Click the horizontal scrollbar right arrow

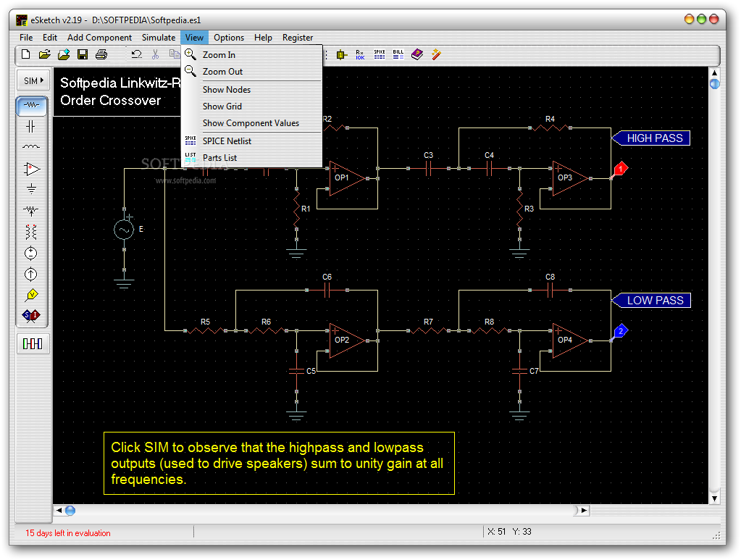tap(584, 511)
